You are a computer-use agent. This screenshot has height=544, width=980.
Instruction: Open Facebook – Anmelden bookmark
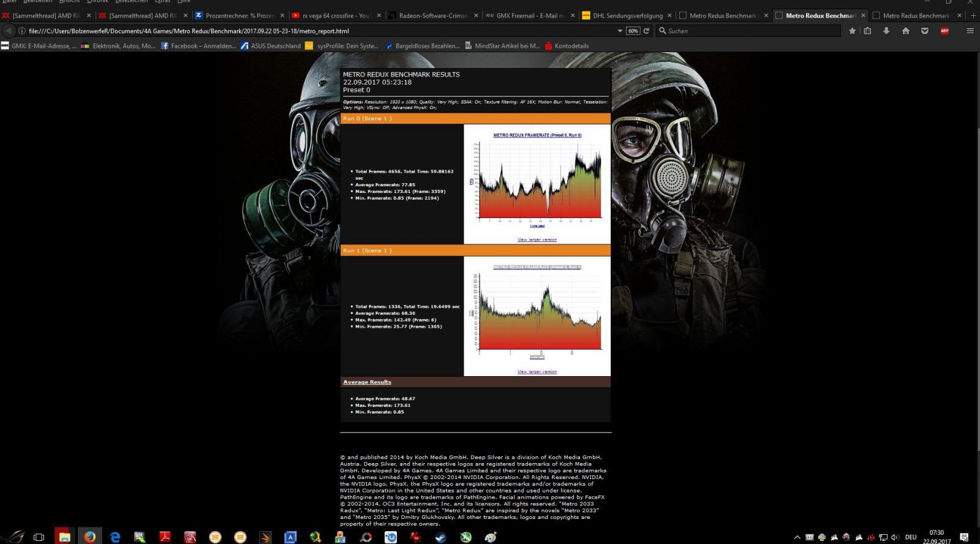pyautogui.click(x=198, y=45)
